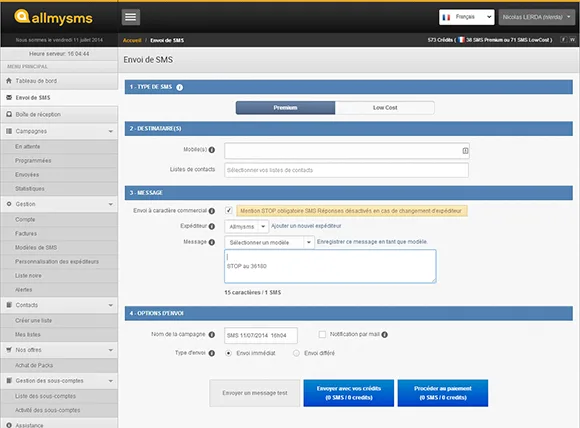Click the allmysms logo
The width and height of the screenshot is (580, 428).
click(53, 17)
